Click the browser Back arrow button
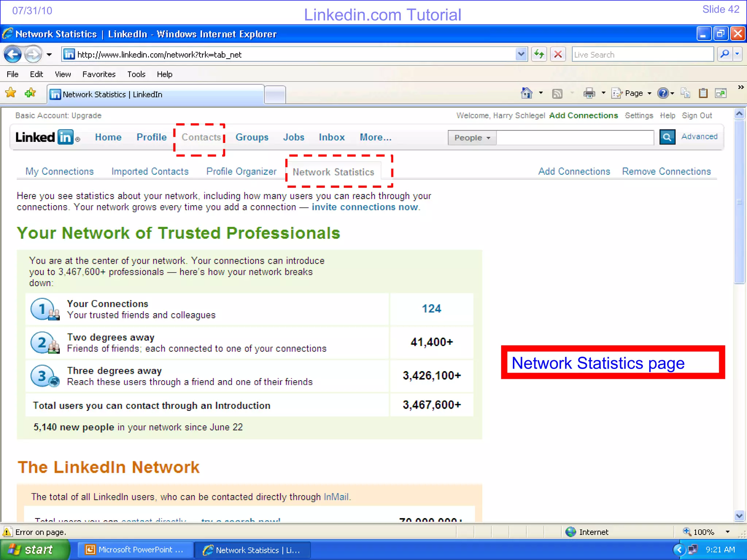 (13, 55)
